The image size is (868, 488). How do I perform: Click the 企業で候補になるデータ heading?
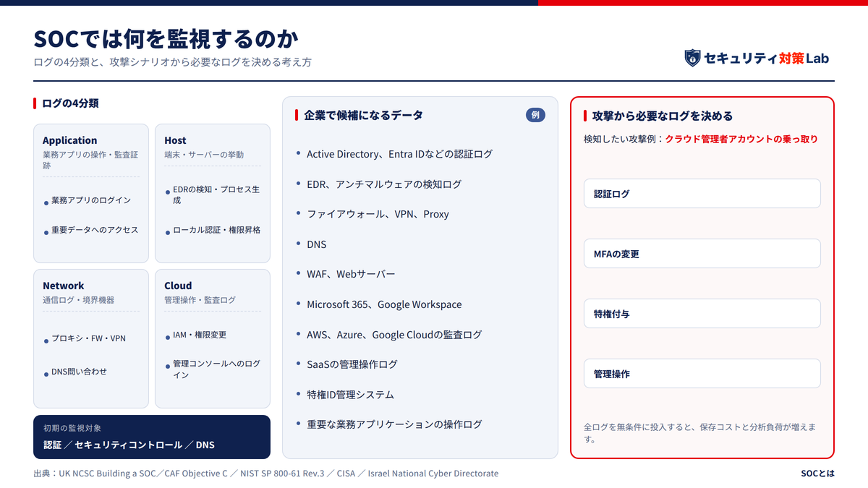[x=363, y=115]
